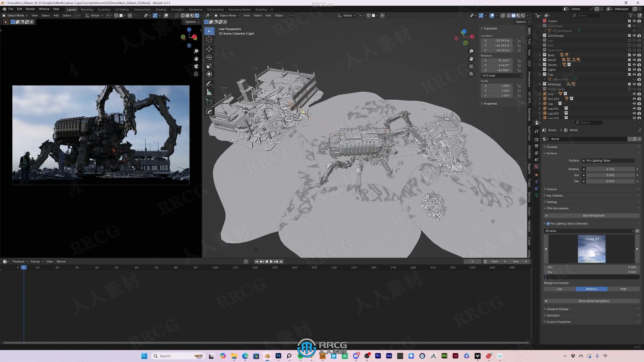Select the Scale tool
This screenshot has width=644, height=362.
click(209, 66)
